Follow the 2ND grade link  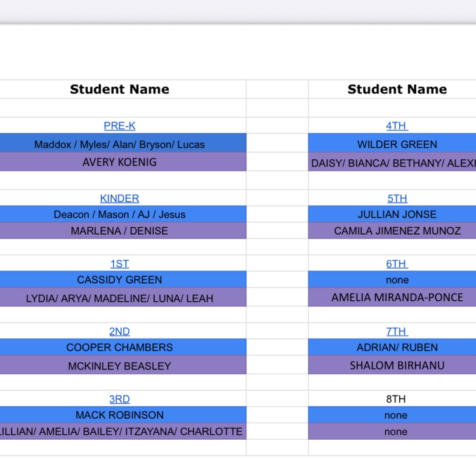[x=119, y=331]
